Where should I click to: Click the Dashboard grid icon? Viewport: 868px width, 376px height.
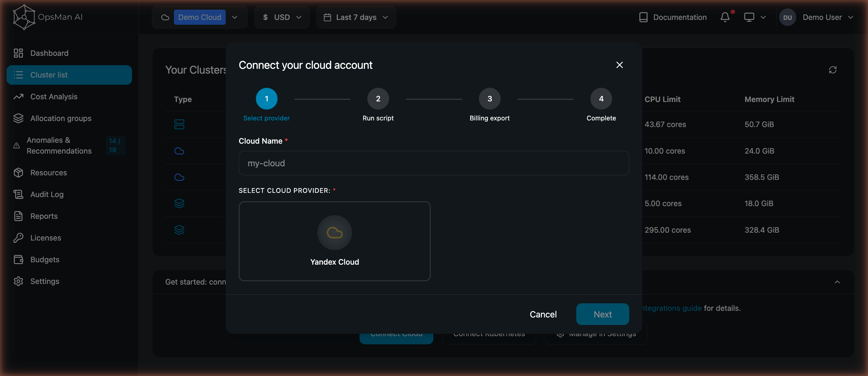[18, 53]
